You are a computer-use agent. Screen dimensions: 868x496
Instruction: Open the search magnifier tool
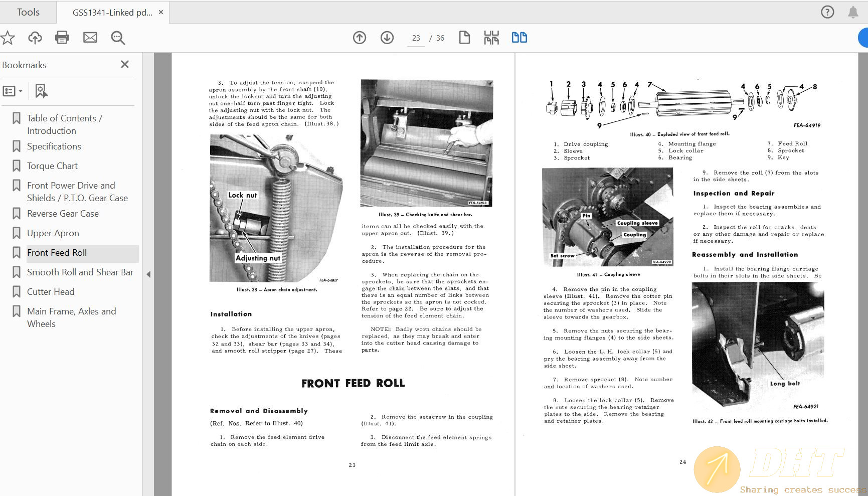tap(118, 38)
